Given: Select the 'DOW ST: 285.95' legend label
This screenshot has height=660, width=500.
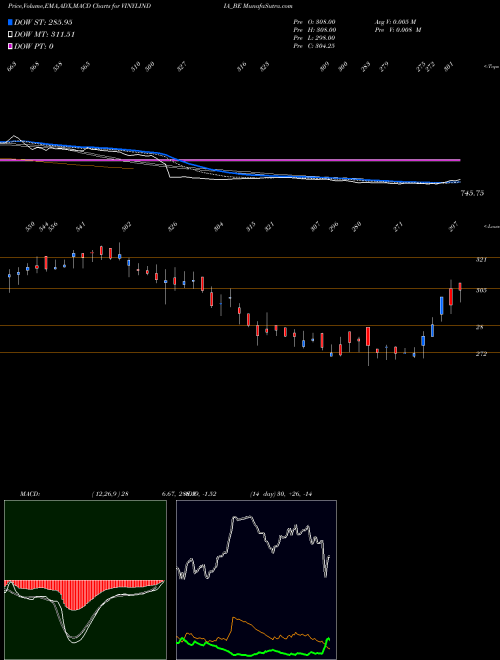Looking at the screenshot, I should tap(43, 22).
